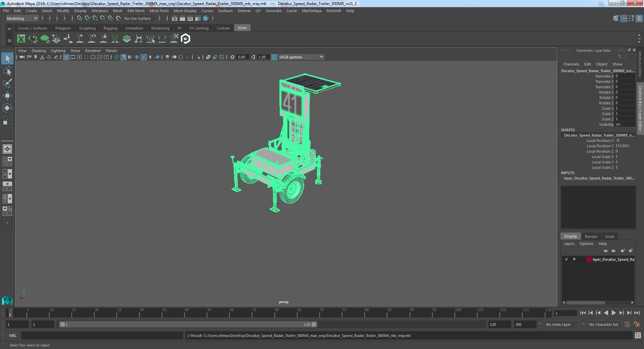Viewport: 644px width, 349px height.
Task: Click the red layer color swatch
Action: [x=589, y=259]
